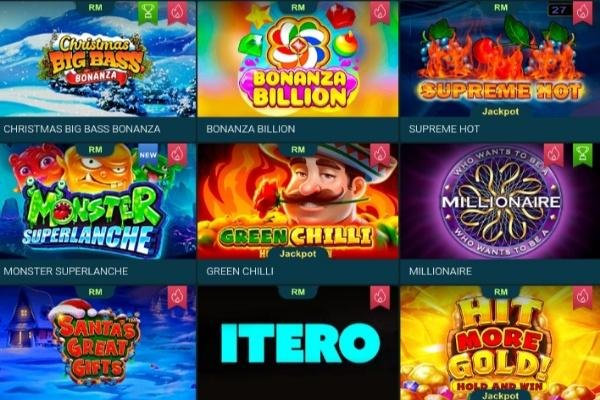Image resolution: width=600 pixels, height=400 pixels.
Task: Click the MONSTER SUPERLANCHE title text
Action: 66,271
